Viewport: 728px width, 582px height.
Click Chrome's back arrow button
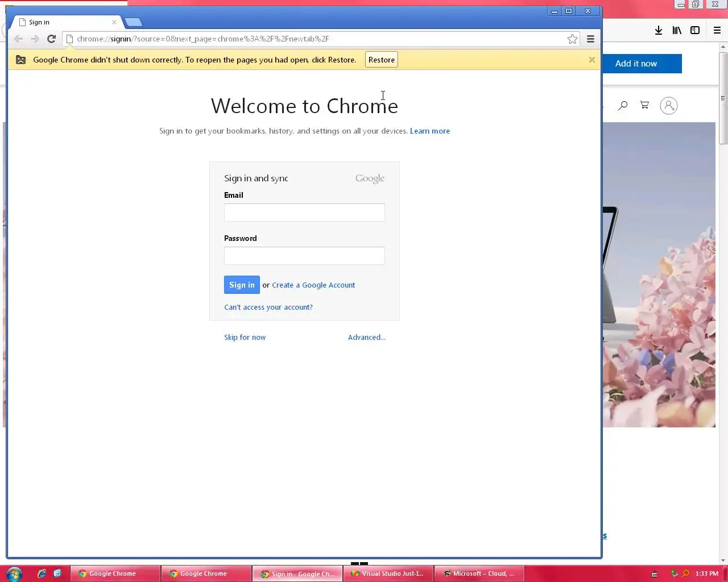pos(18,39)
